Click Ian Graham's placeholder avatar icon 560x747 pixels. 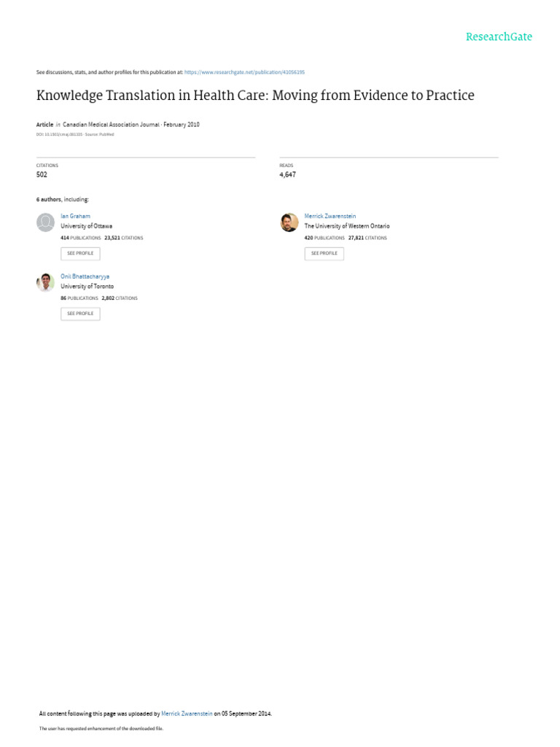(x=46, y=222)
